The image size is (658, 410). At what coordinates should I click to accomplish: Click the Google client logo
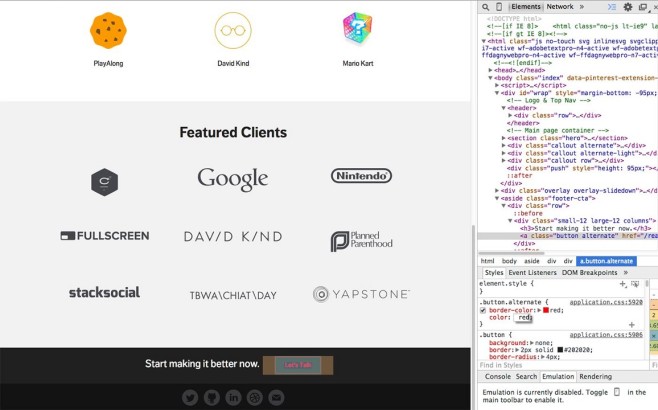[232, 179]
